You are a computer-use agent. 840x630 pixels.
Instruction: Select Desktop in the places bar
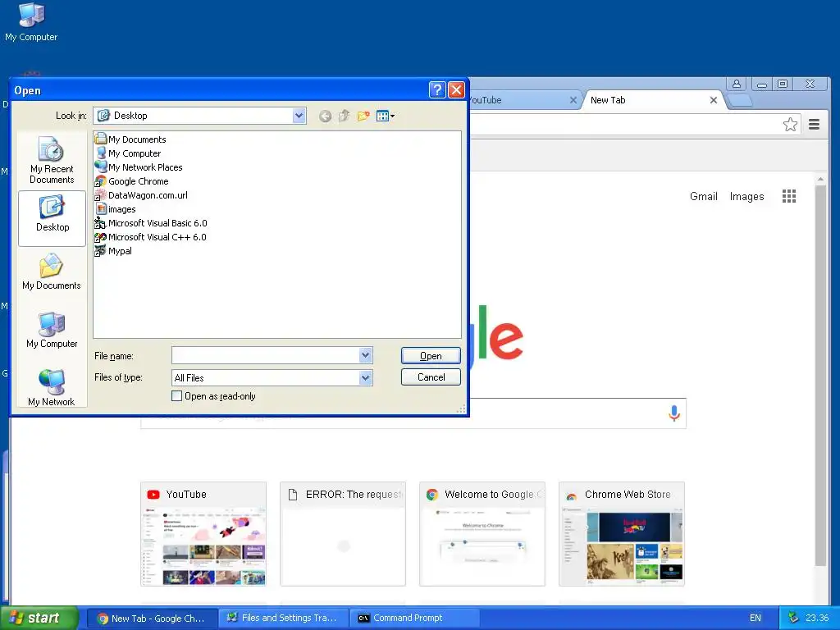52,218
